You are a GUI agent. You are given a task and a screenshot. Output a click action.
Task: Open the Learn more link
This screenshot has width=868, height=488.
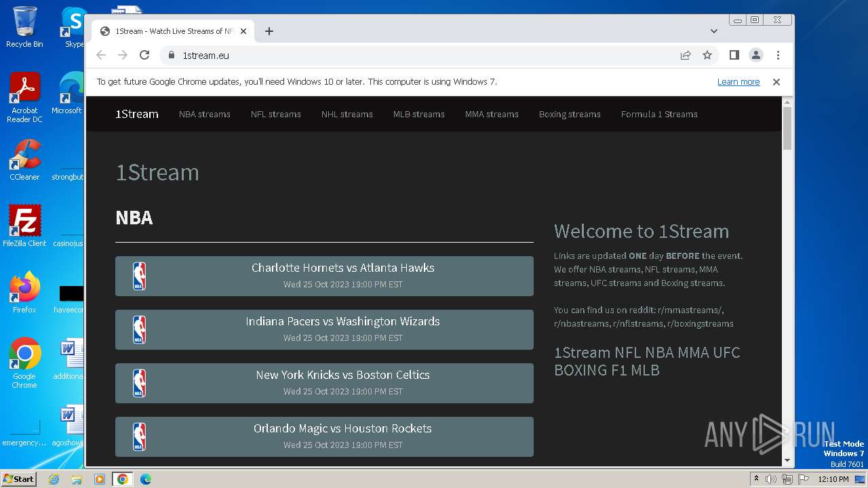[738, 82]
